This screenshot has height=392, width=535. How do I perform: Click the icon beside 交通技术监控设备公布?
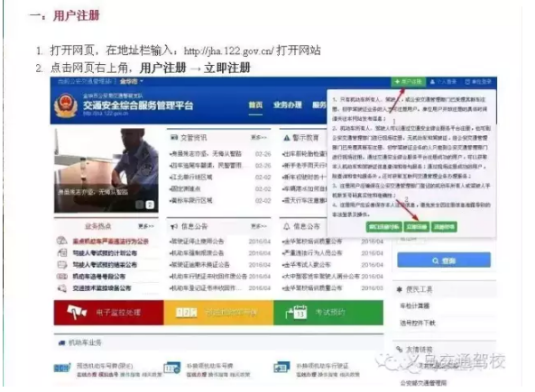pyautogui.click(x=61, y=288)
